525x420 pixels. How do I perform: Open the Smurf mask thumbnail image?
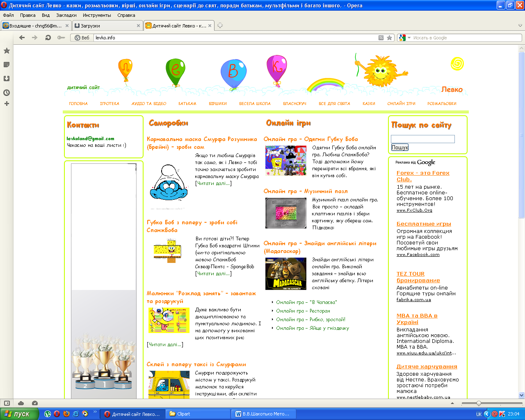point(168,183)
